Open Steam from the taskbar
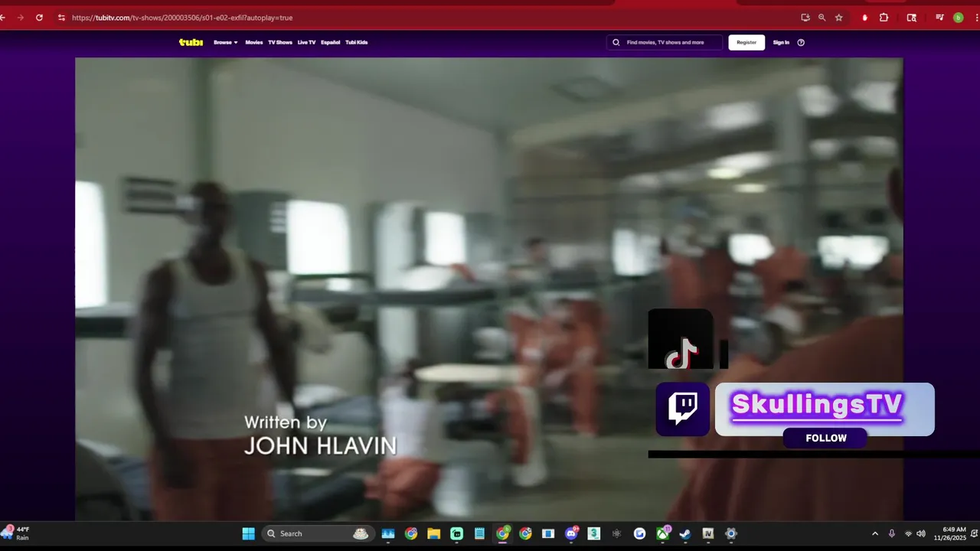 tap(685, 533)
